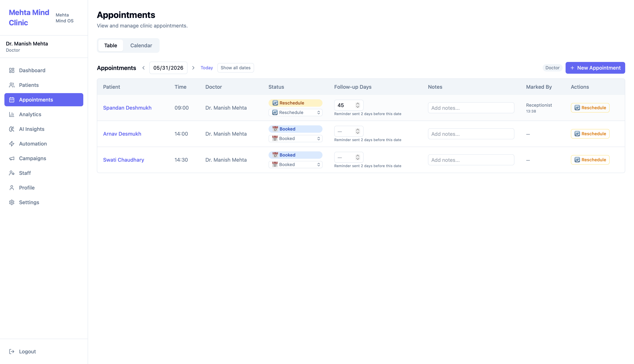Switch to the Table view tab
Image resolution: width=634 pixels, height=364 pixels.
pos(111,45)
